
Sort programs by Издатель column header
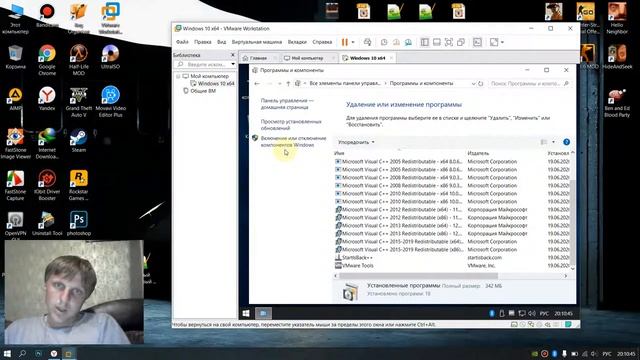pyautogui.click(x=478, y=153)
